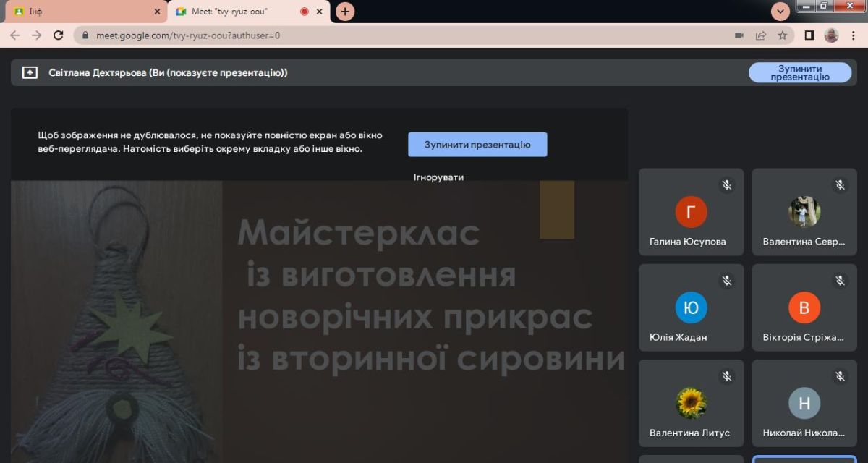Open the share page icon in address bar

(x=761, y=35)
